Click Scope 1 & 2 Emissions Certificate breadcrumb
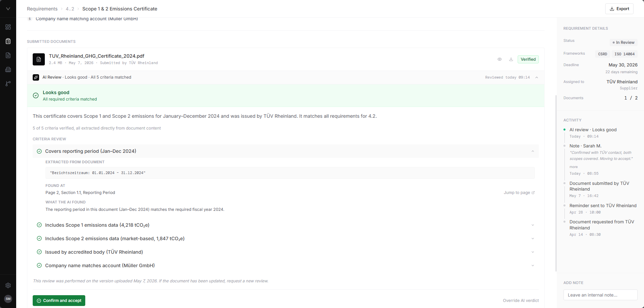 pos(120,9)
